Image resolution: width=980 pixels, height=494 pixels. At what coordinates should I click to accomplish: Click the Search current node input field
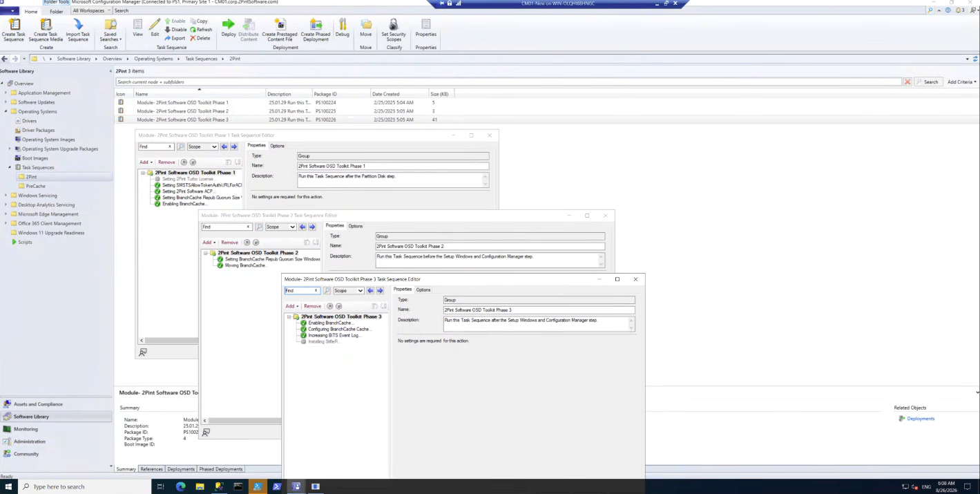(x=510, y=82)
